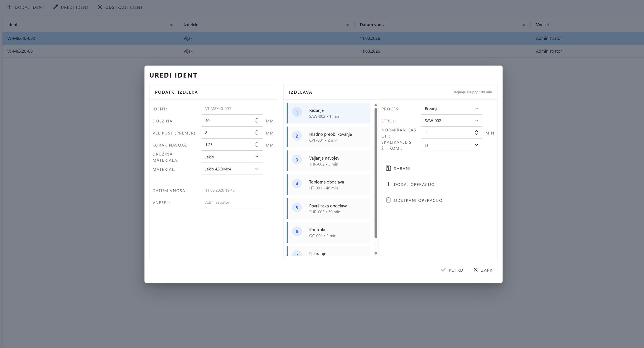Select step number 4 badge for Toplotna obdelava

[297, 184]
